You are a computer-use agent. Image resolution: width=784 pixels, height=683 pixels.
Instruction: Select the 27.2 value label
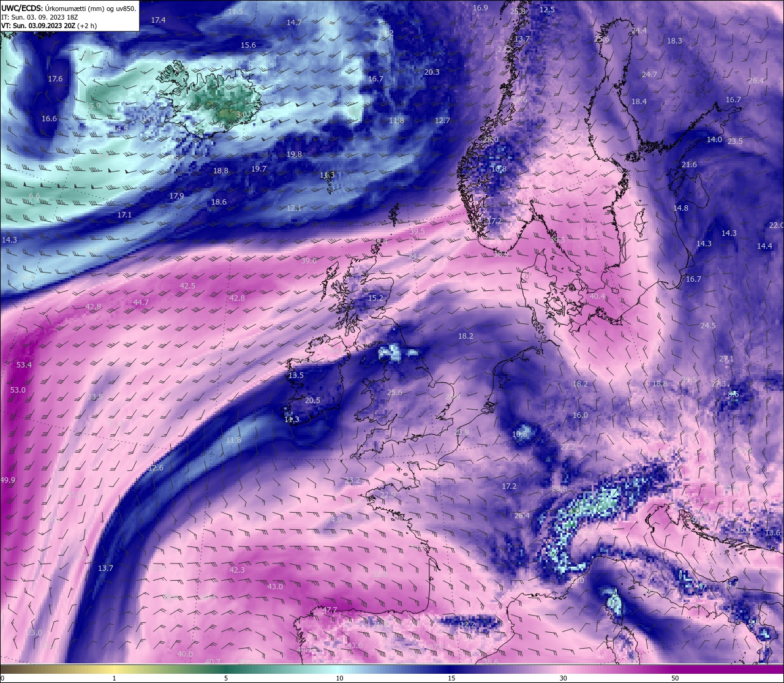(x=568, y=447)
